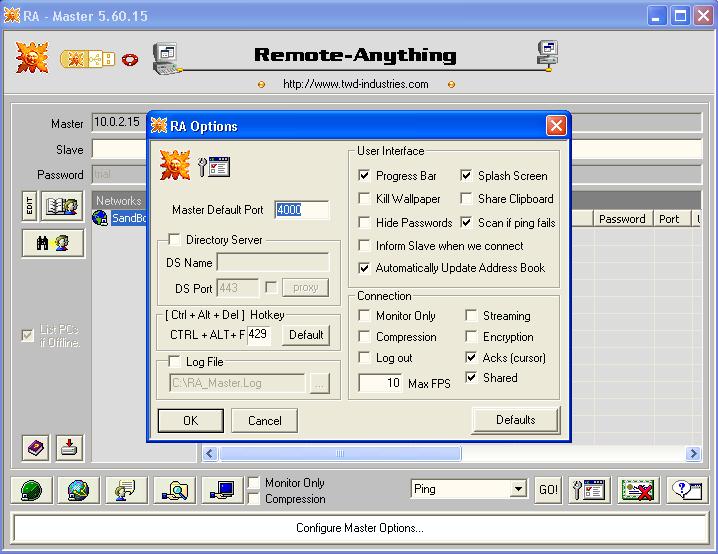Click the green globe connect button
This screenshot has width=718, height=554.
click(x=32, y=490)
